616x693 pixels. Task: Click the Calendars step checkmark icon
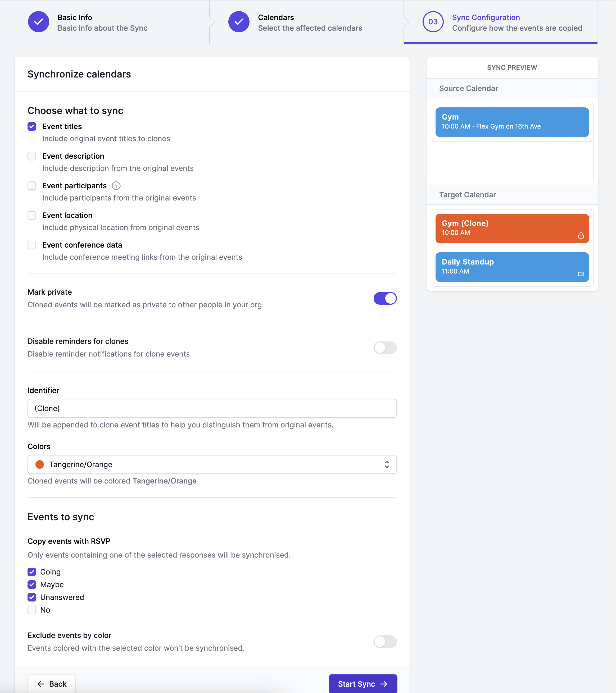coord(239,22)
